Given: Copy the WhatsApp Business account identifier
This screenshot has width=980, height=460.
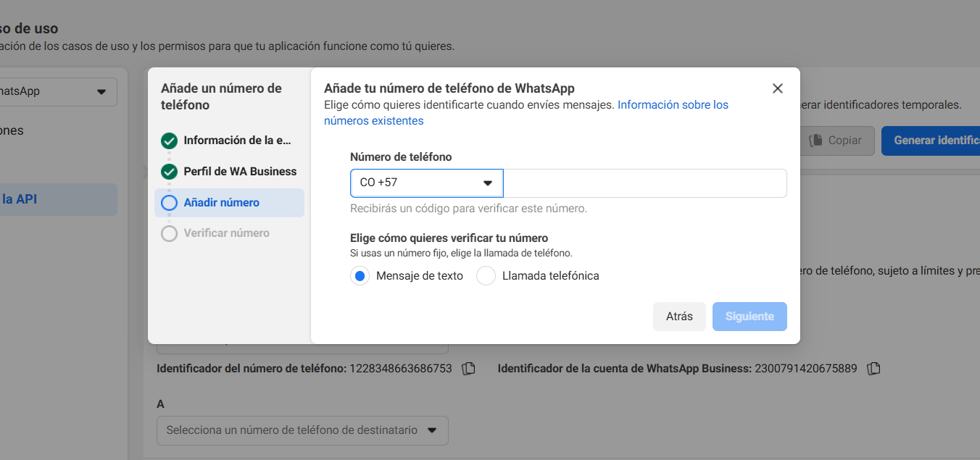Looking at the screenshot, I should [x=874, y=369].
